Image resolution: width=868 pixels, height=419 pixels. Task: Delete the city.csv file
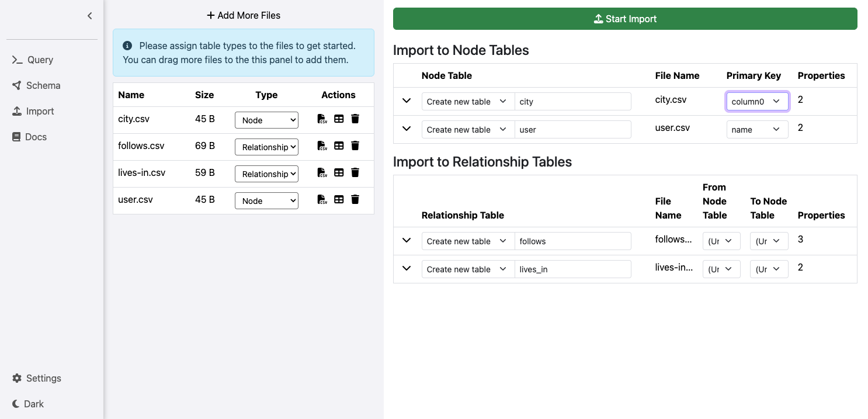[x=355, y=119]
